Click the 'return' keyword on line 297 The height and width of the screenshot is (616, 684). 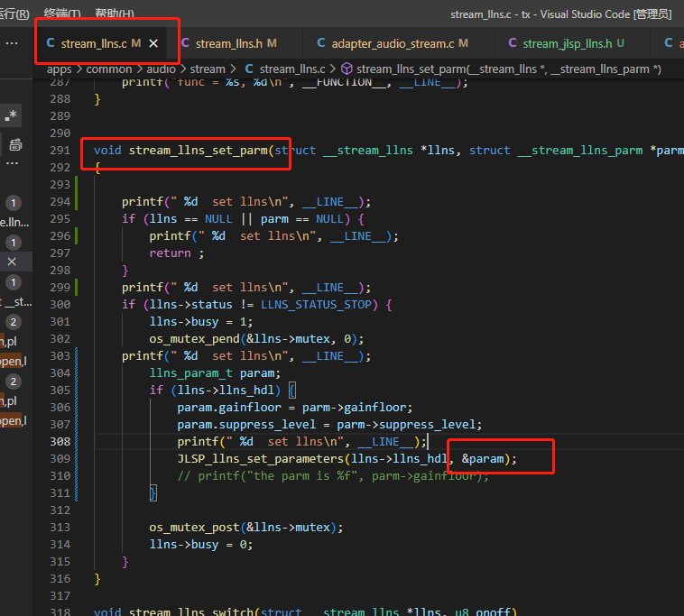171,253
